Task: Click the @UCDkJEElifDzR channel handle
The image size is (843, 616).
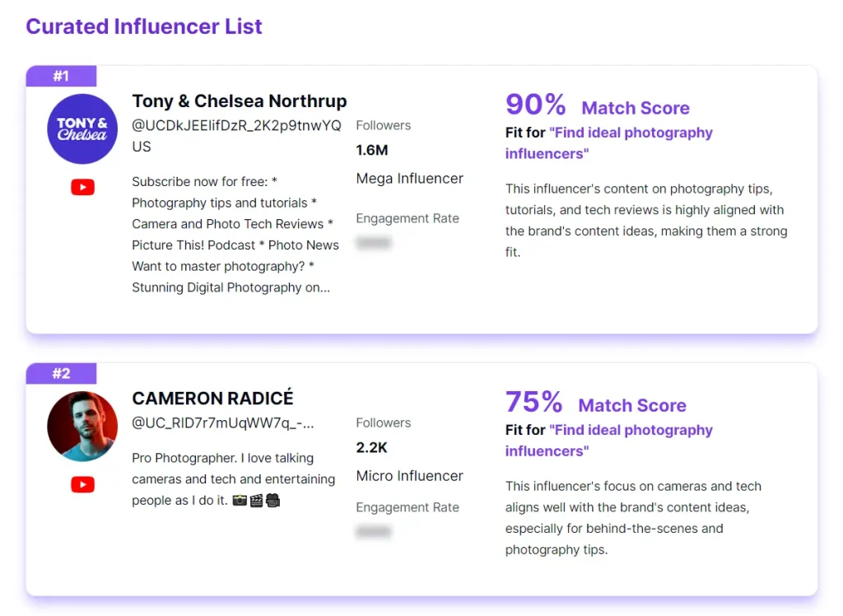Action: (x=240, y=125)
